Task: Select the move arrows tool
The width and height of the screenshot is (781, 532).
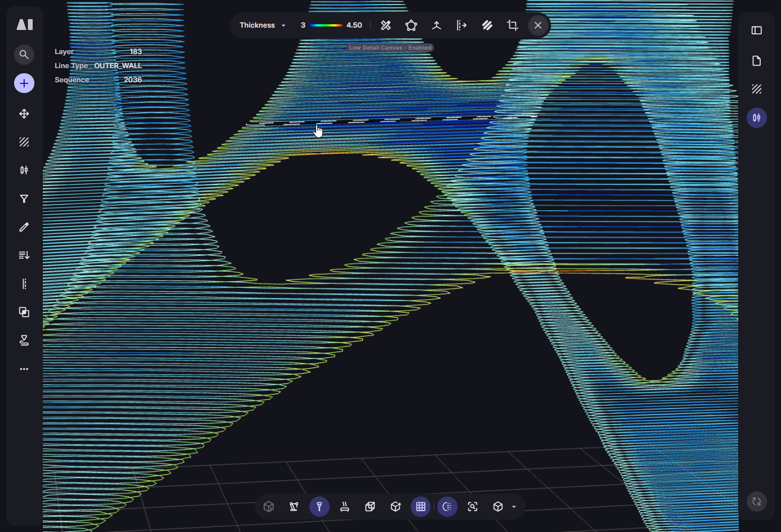Action: click(24, 114)
